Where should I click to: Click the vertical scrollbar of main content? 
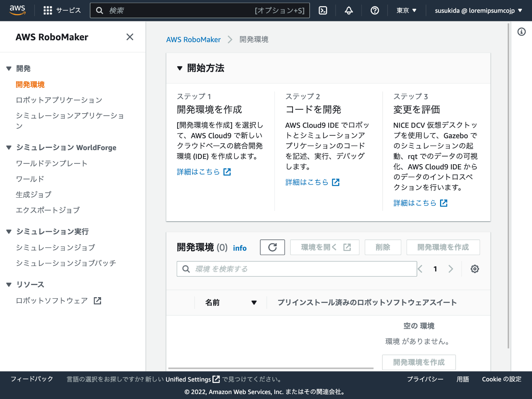508,186
